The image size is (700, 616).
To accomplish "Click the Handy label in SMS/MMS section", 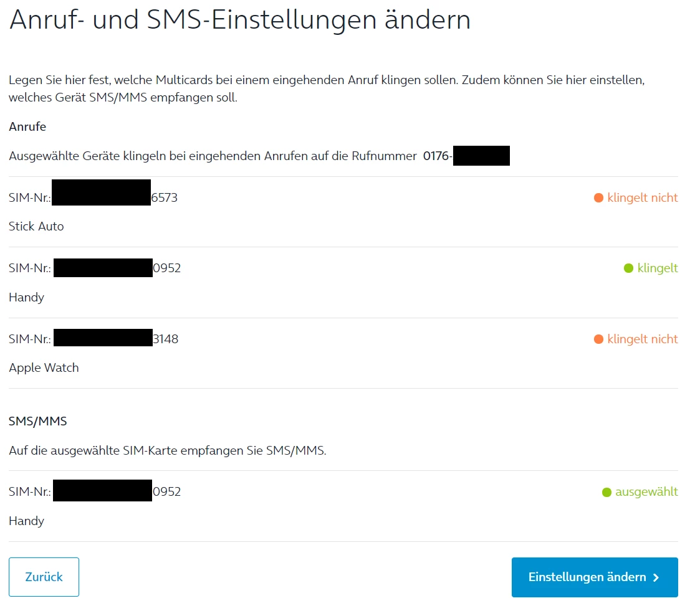I will pyautogui.click(x=26, y=521).
